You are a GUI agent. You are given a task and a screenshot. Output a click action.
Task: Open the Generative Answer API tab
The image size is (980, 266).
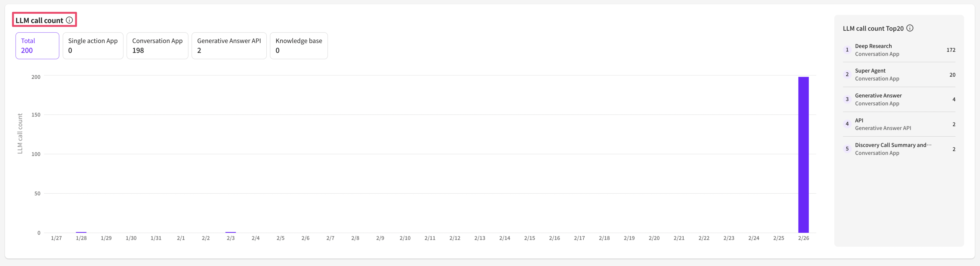coord(229,46)
